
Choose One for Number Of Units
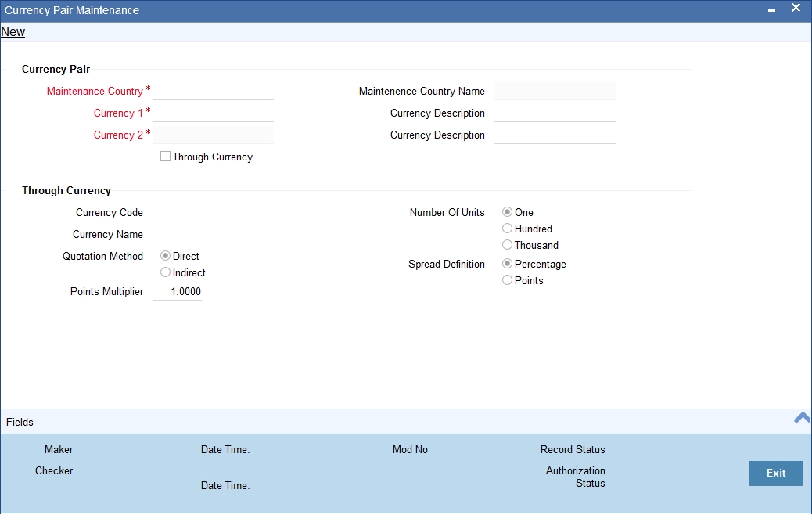pos(508,212)
